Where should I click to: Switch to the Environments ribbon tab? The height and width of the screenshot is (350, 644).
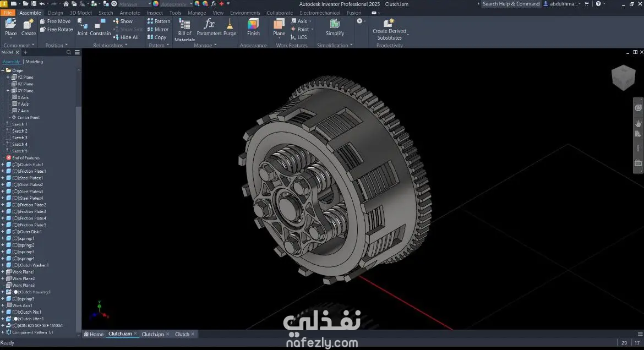click(x=245, y=13)
